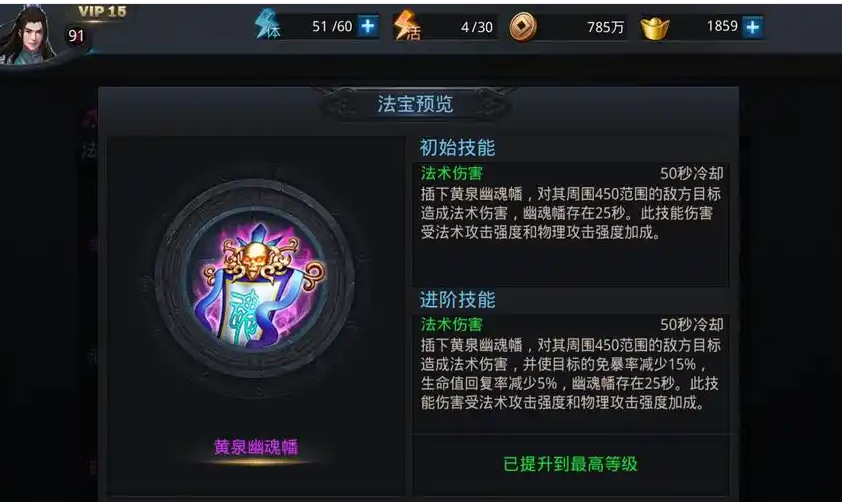Tap 已提升到最高等级 max level text
Image resolution: width=842 pixels, height=502 pixels.
click(x=570, y=463)
